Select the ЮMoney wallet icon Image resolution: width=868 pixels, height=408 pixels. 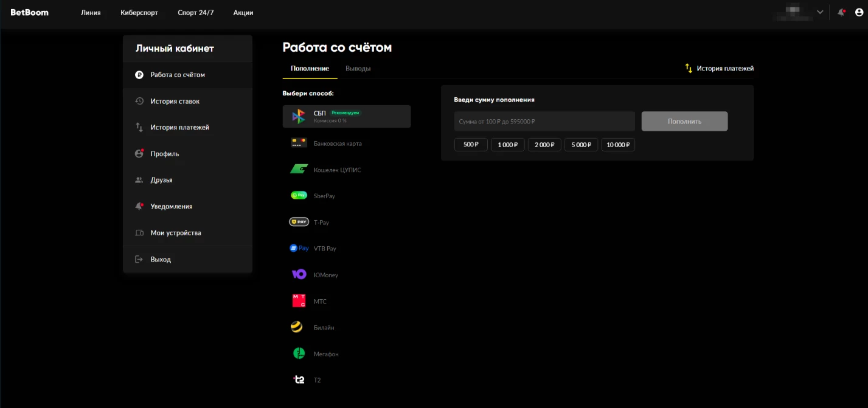pyautogui.click(x=299, y=275)
